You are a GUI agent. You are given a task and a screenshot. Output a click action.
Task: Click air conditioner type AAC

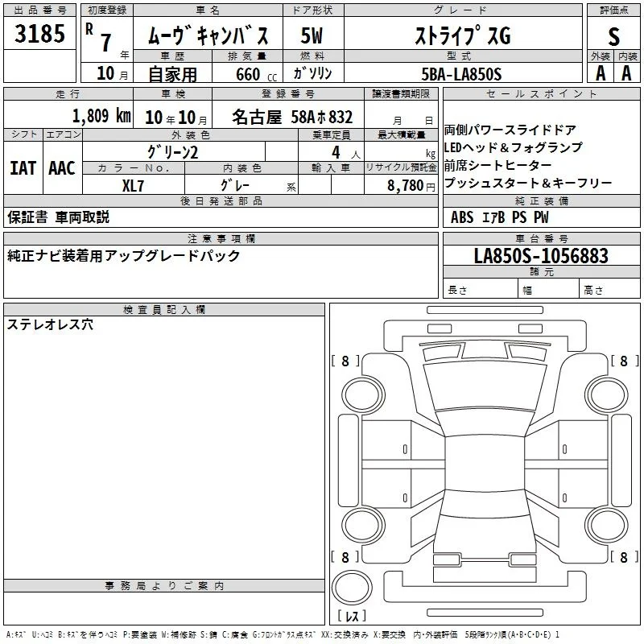(62, 168)
